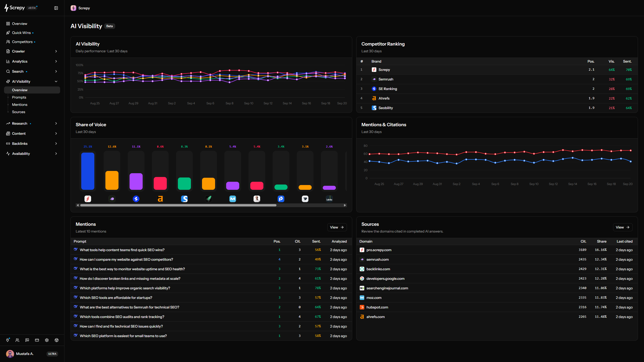Click the Sent. column header in Mentions table

click(316, 241)
